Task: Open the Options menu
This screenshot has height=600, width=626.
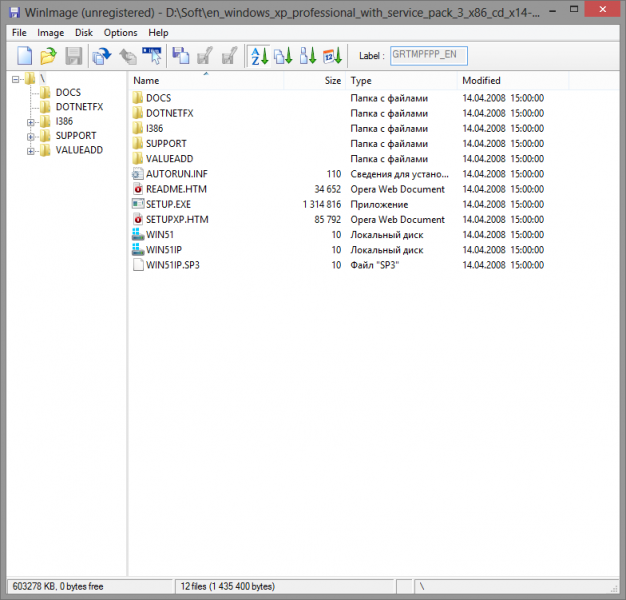Action: pos(120,33)
